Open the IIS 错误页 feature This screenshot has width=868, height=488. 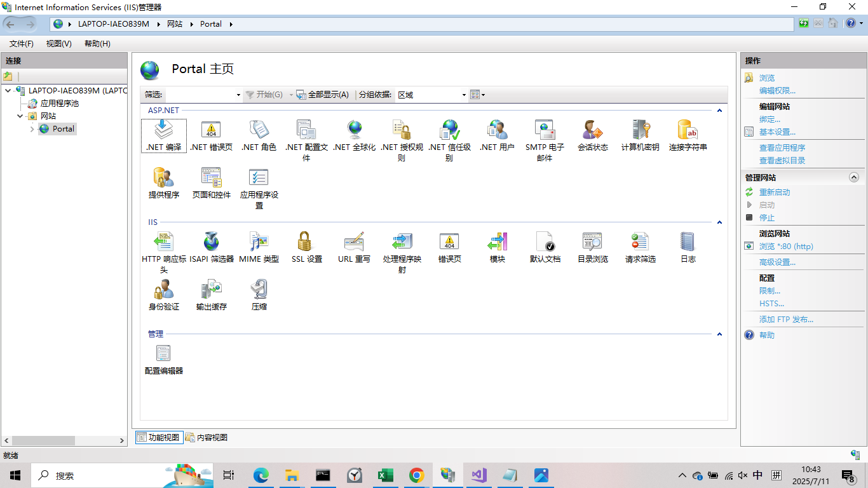[x=449, y=247]
